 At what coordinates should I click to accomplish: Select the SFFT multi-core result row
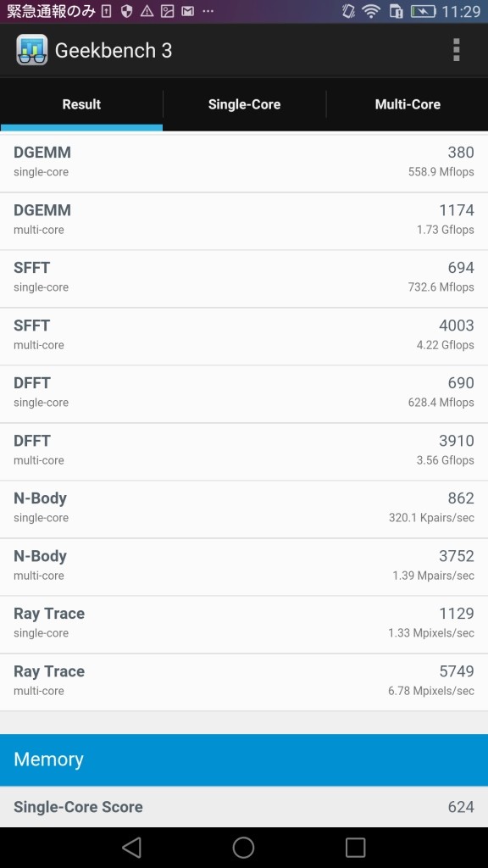[x=244, y=336]
